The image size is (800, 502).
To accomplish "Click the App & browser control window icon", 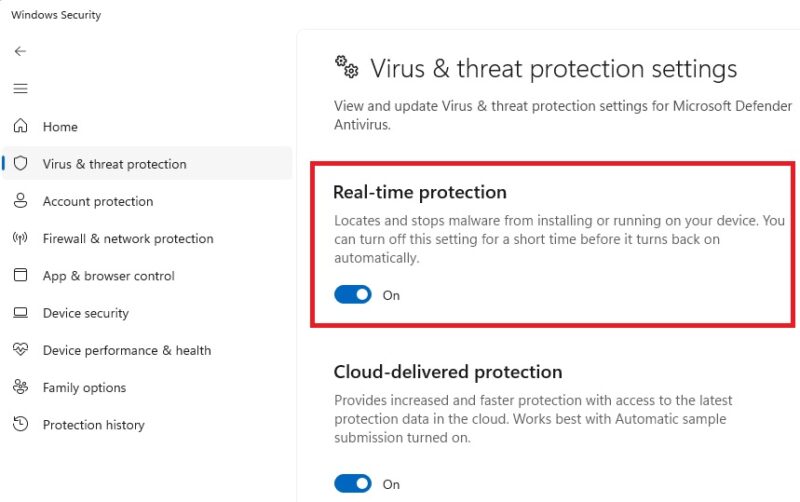I will coord(20,275).
